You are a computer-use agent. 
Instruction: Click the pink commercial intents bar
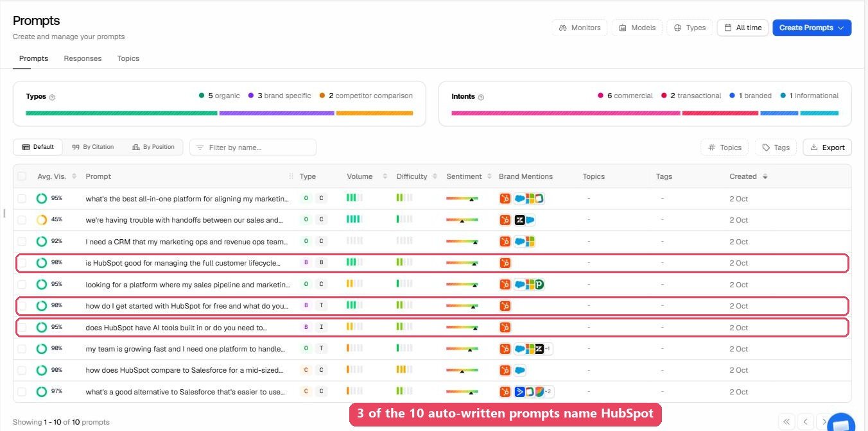coord(566,113)
